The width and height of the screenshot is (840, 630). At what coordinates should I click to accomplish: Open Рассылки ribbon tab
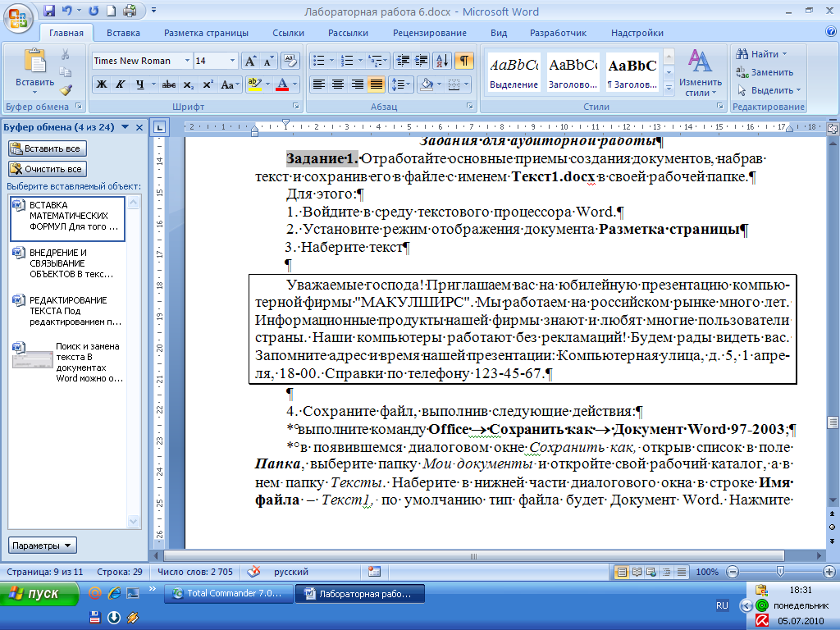click(348, 33)
